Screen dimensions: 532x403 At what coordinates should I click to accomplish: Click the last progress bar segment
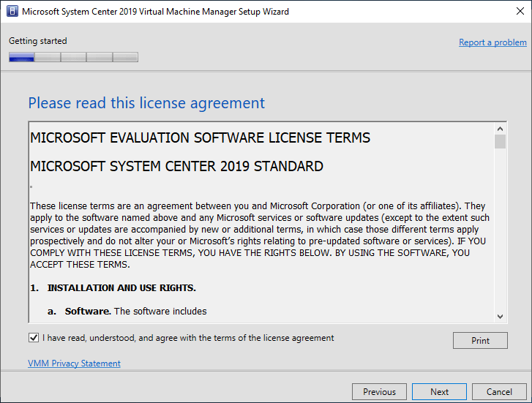[x=125, y=57]
